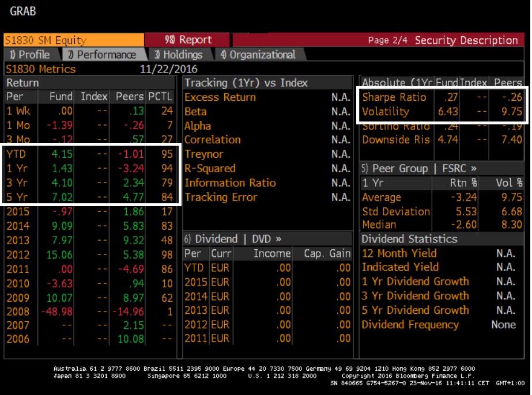The width and height of the screenshot is (532, 395).
Task: Click the 98) Report button
Action: coord(188,40)
